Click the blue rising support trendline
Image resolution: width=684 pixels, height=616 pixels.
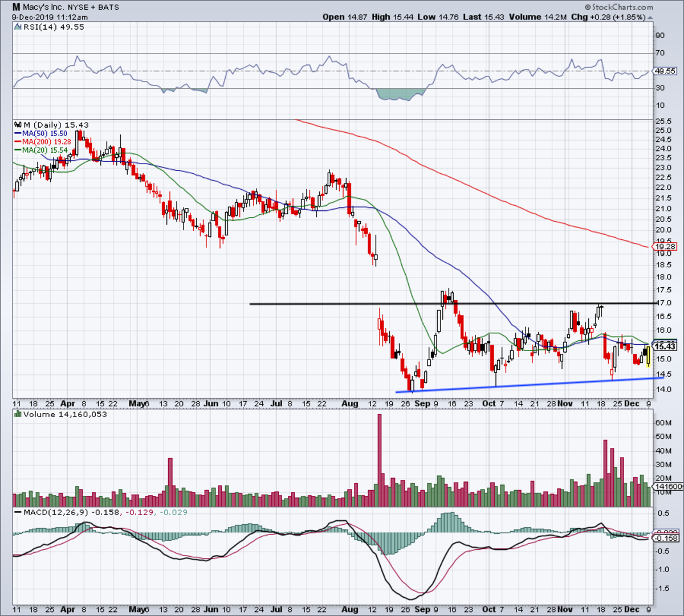tap(530, 385)
